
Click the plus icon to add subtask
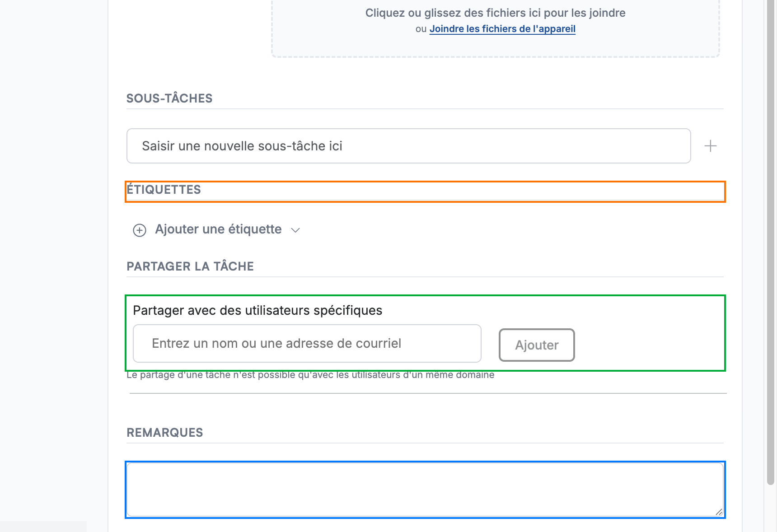click(x=710, y=146)
